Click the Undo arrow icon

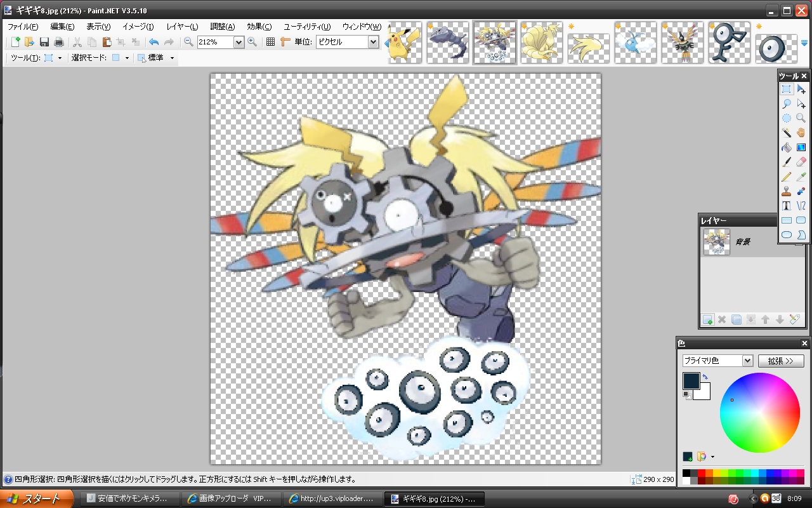154,42
